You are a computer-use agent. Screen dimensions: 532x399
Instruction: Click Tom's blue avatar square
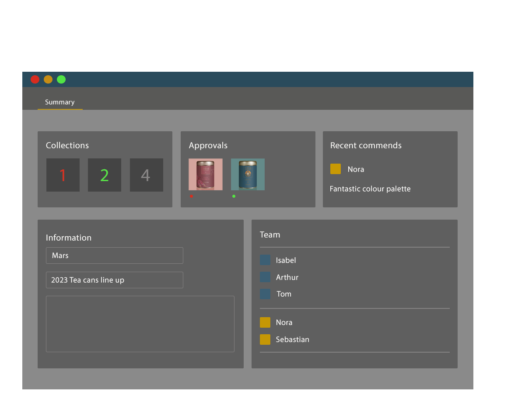265,294
